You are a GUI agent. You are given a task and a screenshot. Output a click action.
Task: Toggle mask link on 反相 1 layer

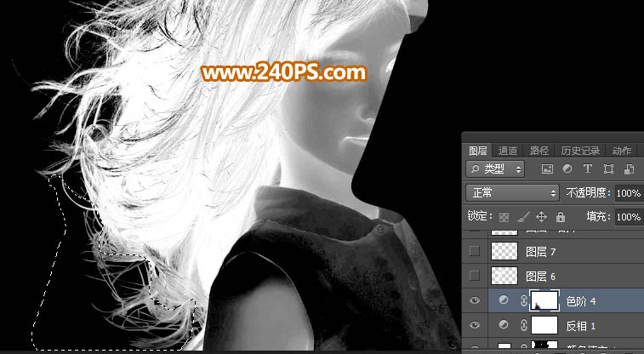(524, 325)
